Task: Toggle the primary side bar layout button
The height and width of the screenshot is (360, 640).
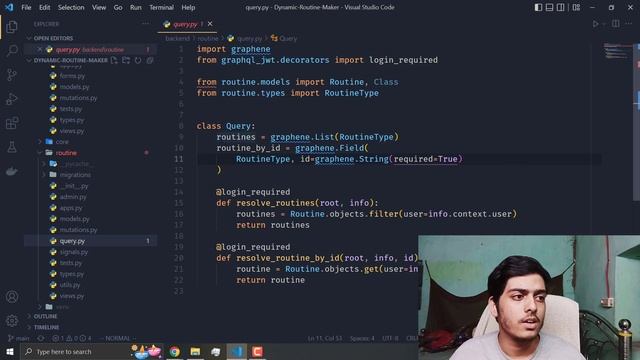Action: (x=538, y=7)
